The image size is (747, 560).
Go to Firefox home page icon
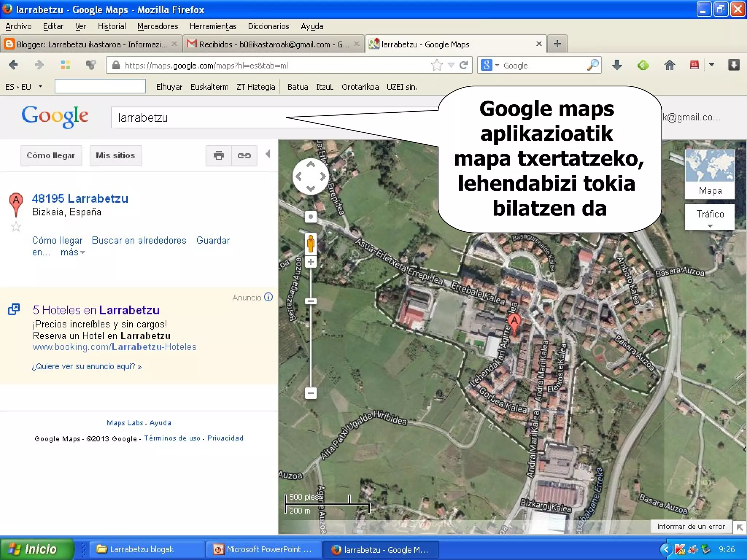point(669,65)
